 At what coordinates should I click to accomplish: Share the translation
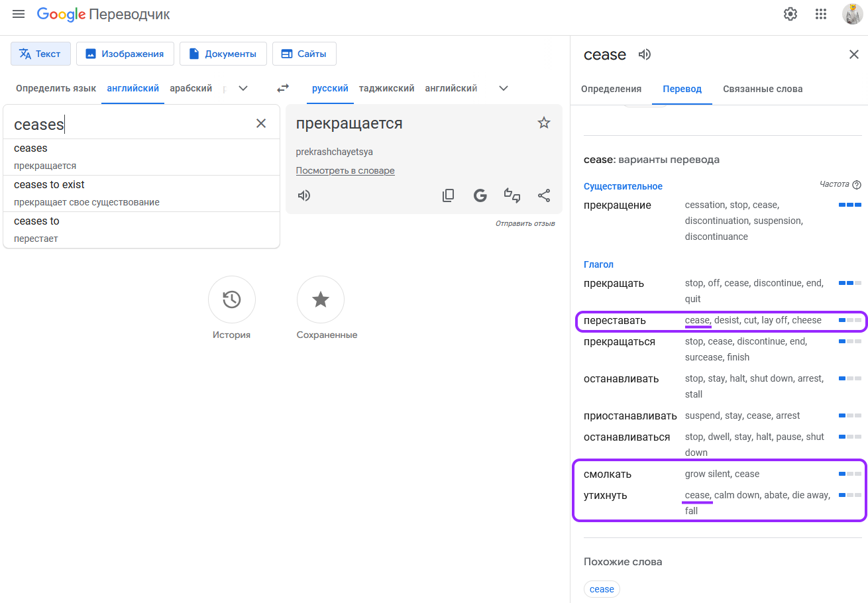point(544,195)
